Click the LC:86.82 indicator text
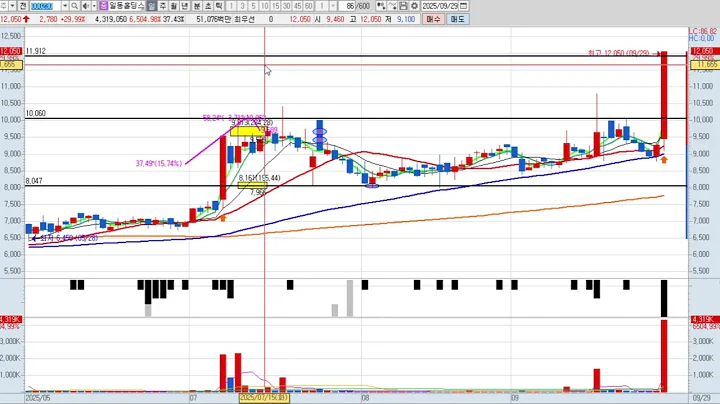The height and width of the screenshot is (404, 720). pyautogui.click(x=703, y=32)
